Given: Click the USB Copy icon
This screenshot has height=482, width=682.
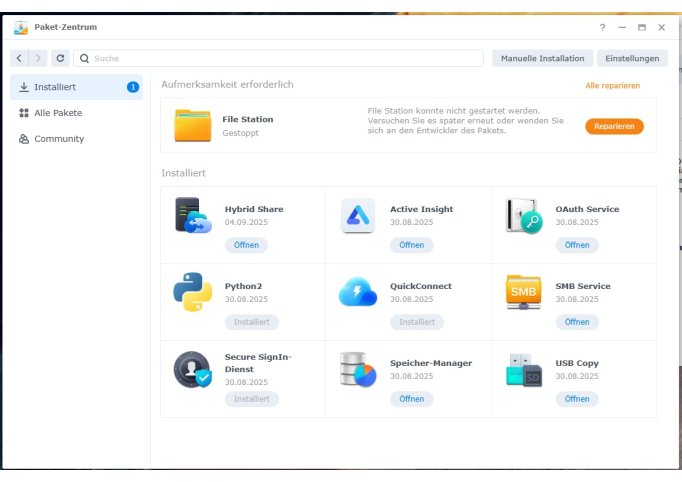Looking at the screenshot, I should (523, 369).
